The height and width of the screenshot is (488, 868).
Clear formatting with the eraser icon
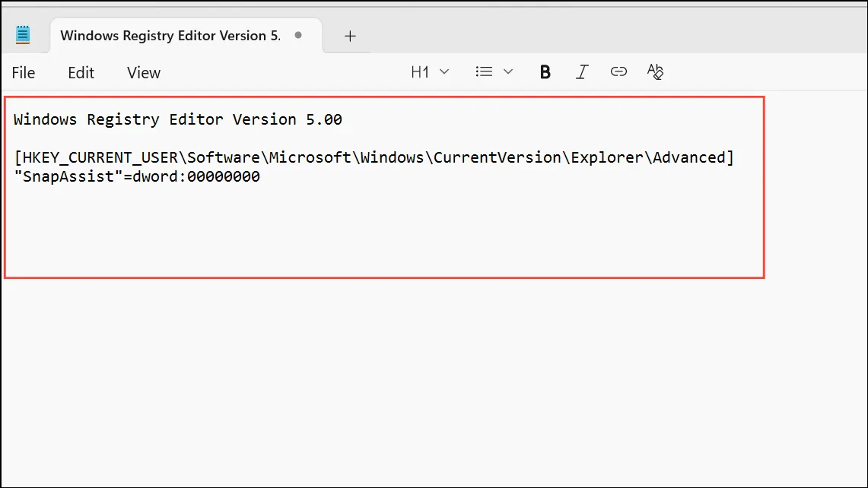tap(655, 71)
